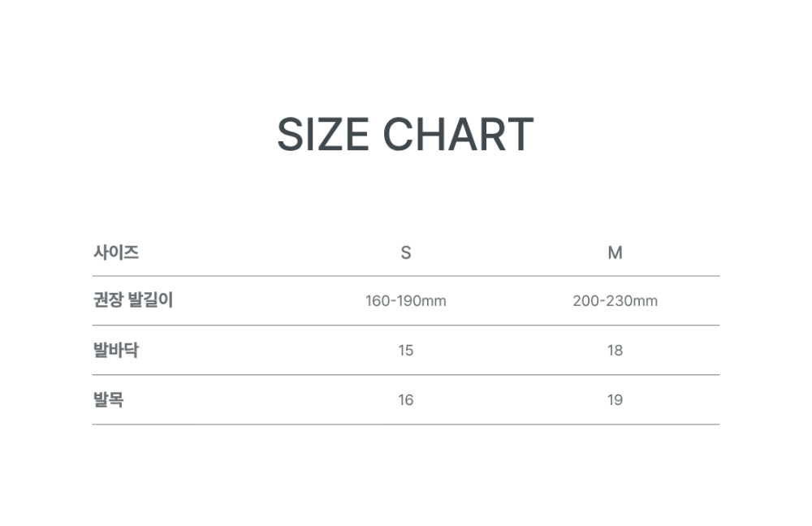Click the word SIZE in the title
Screen dimensions: 812x526
point(323,135)
